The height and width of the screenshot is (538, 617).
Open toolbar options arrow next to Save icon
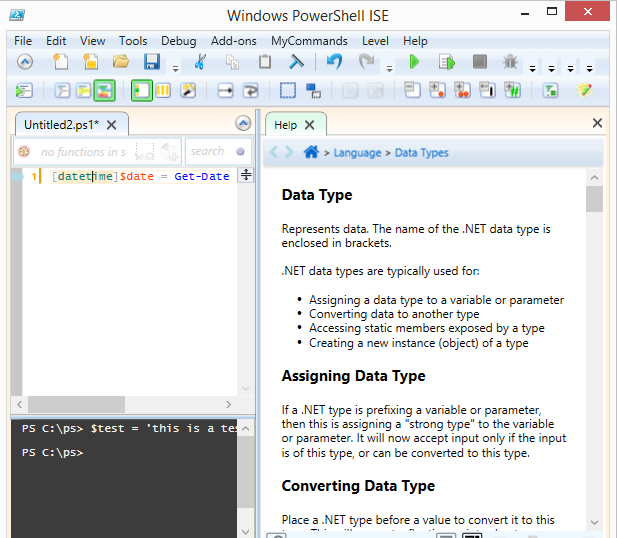point(175,69)
